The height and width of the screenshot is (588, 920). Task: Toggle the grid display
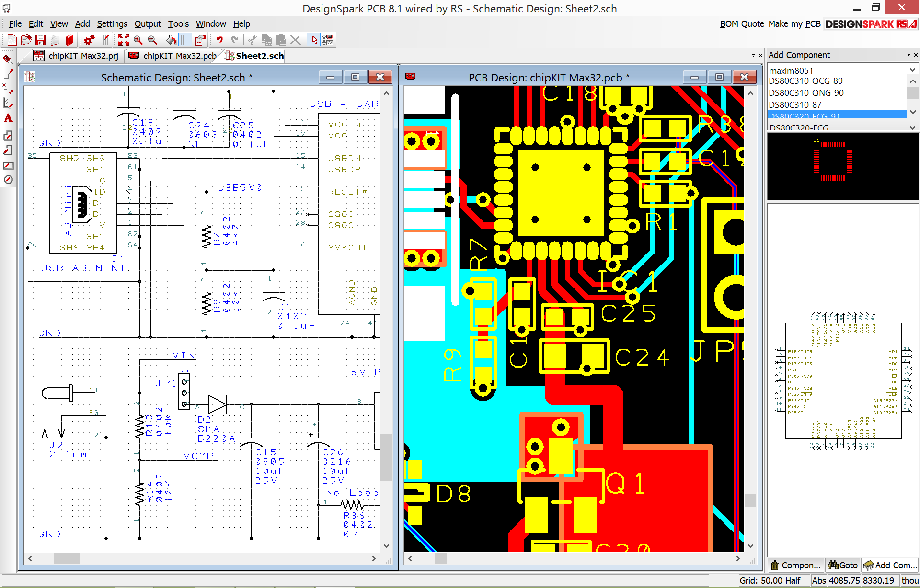(x=185, y=40)
